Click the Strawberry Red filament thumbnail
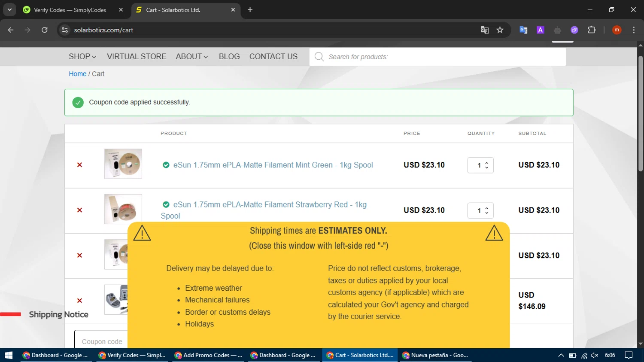Screen dimensions: 644x362 (x=123, y=209)
